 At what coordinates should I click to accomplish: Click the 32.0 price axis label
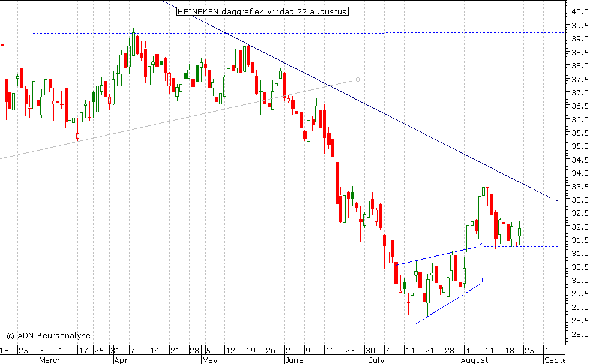click(580, 227)
